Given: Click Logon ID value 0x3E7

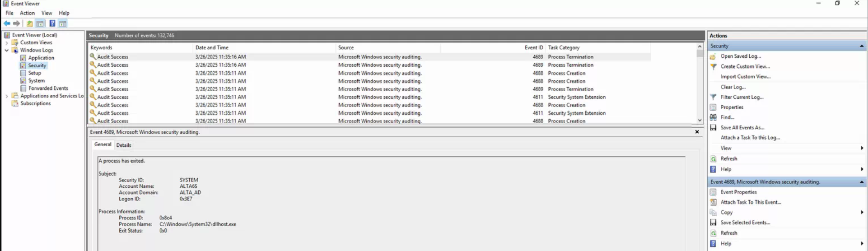Looking at the screenshot, I should click(186, 199).
